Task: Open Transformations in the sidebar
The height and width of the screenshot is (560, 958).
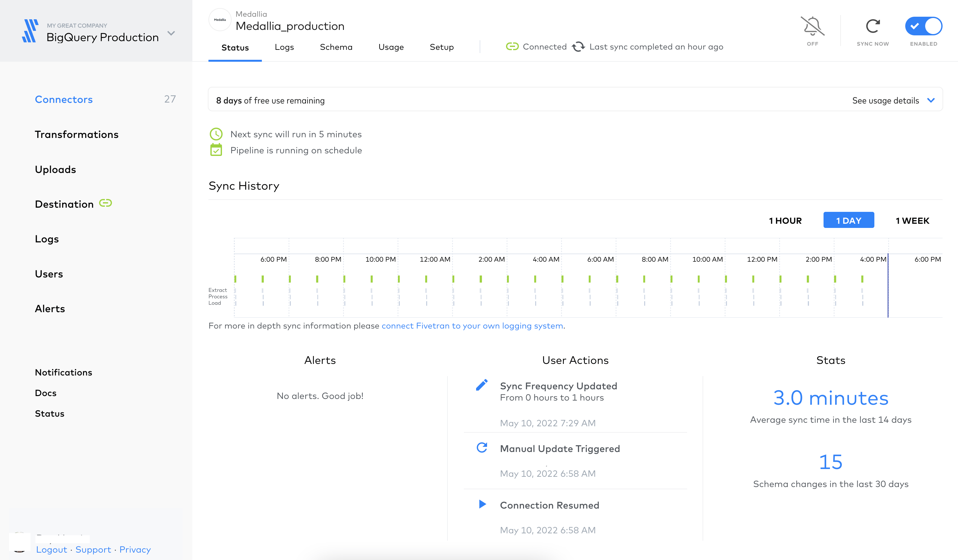Action: (x=77, y=134)
